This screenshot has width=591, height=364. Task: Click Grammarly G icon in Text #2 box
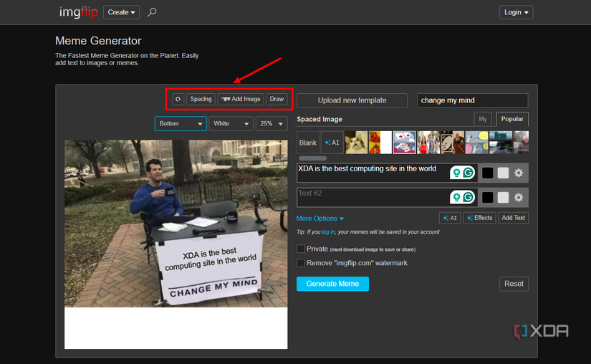[x=469, y=197]
